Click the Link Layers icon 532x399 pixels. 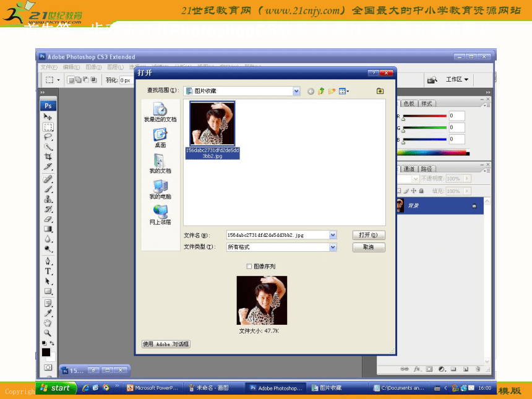tap(404, 369)
